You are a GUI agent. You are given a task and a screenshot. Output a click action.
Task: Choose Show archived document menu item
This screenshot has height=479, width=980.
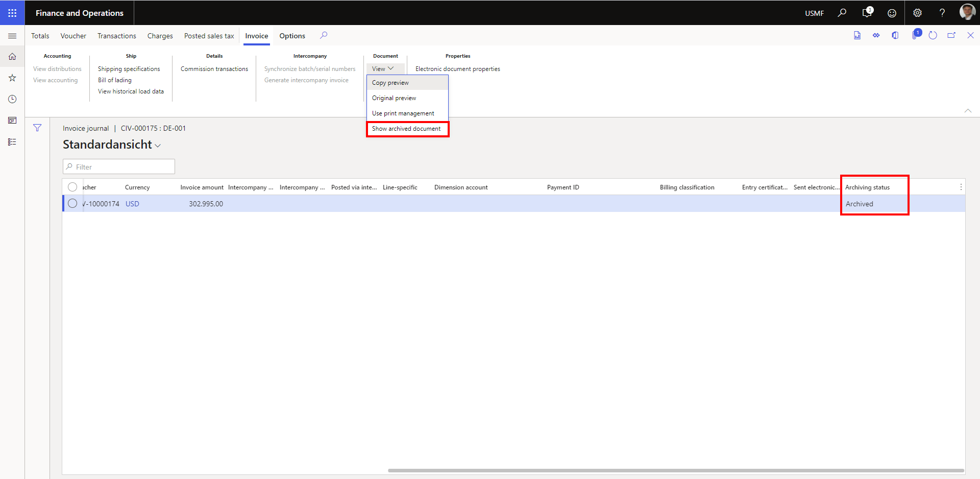coord(407,129)
